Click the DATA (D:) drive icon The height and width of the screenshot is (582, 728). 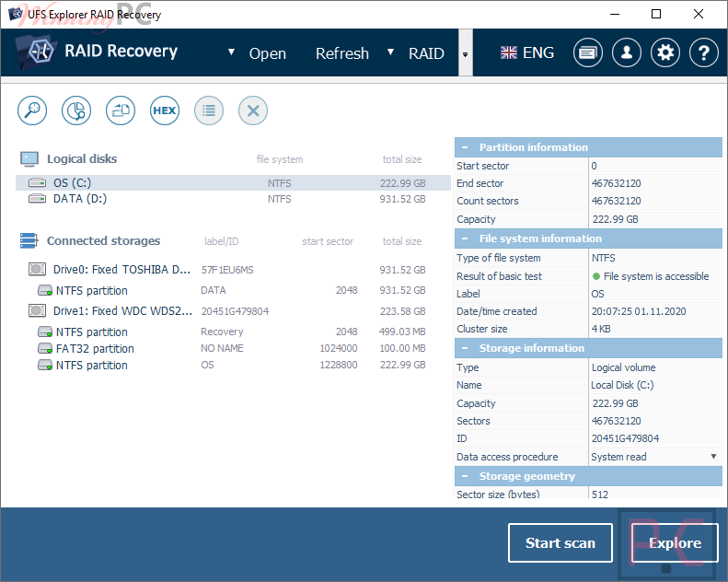(x=37, y=199)
